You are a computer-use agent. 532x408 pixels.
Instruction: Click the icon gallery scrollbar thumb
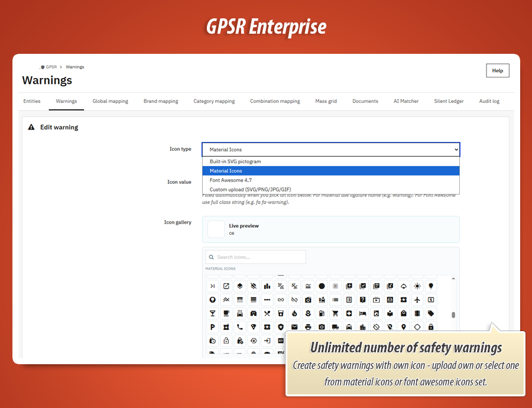pos(453,315)
